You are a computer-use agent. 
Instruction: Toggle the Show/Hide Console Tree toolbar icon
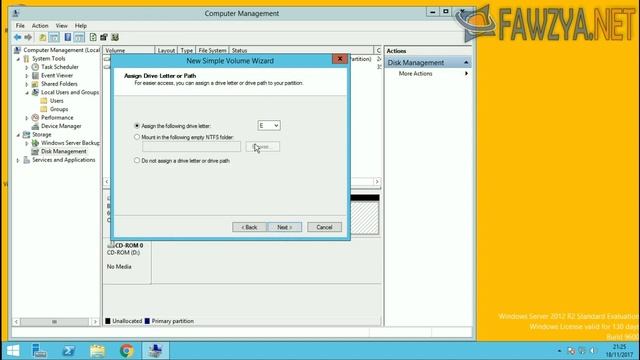click(x=54, y=38)
